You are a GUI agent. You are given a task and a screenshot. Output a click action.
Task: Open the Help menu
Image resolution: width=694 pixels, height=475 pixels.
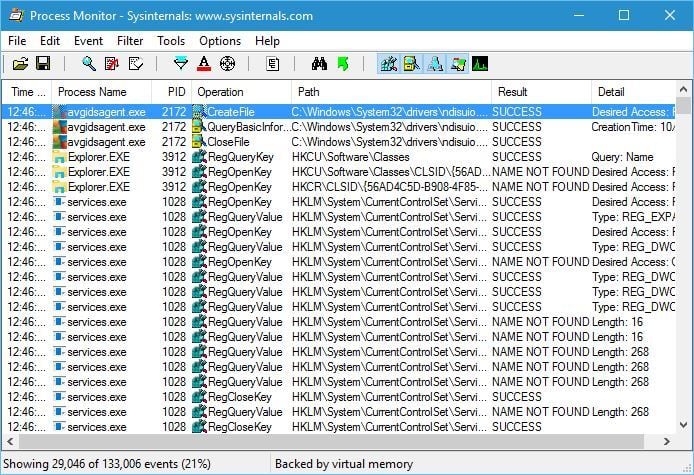point(267,41)
